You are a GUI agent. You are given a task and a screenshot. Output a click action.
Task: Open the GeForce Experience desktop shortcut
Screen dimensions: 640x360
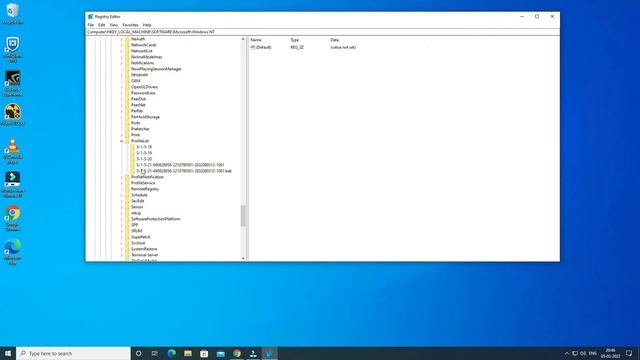click(13, 83)
